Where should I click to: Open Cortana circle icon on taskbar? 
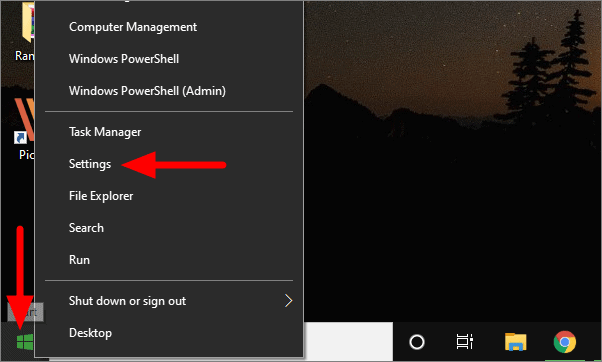tap(417, 342)
